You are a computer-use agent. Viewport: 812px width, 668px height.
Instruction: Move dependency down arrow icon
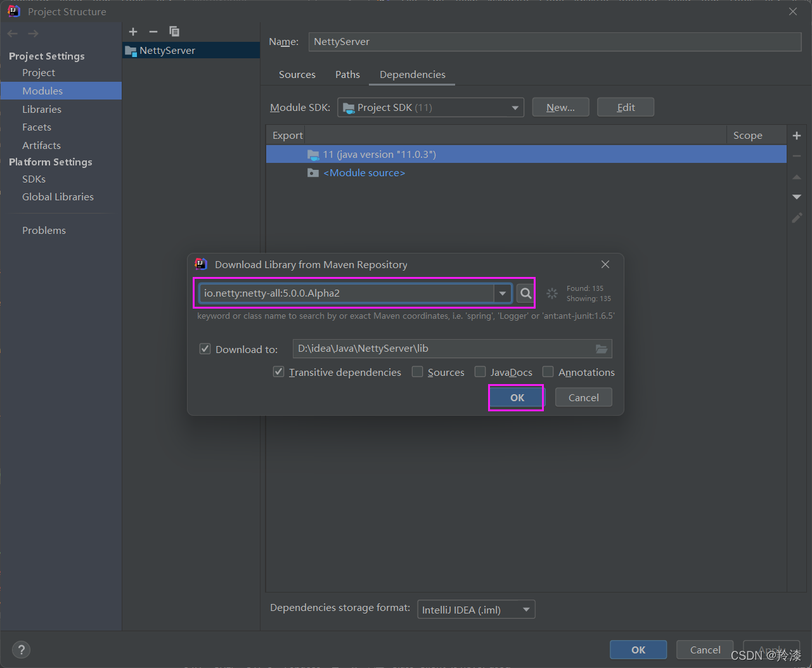(x=797, y=197)
